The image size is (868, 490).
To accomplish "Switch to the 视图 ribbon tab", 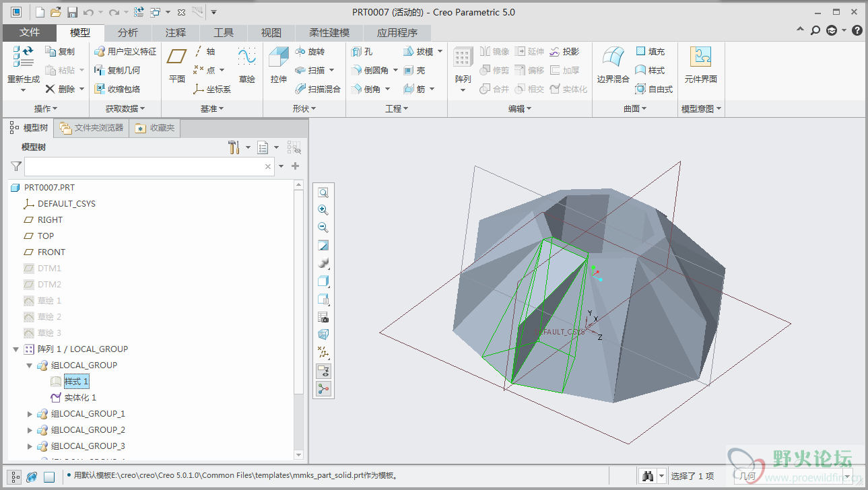I will click(x=271, y=32).
